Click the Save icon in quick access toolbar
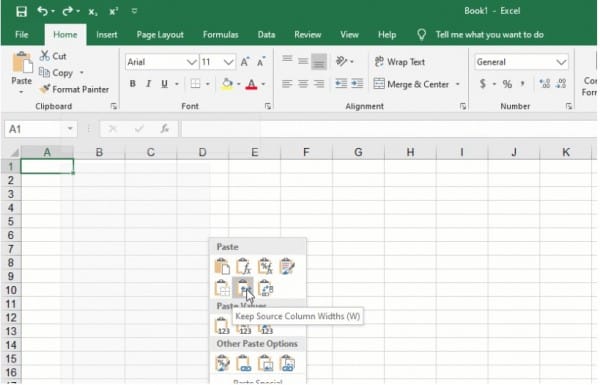The width and height of the screenshot is (600, 385). (21, 11)
